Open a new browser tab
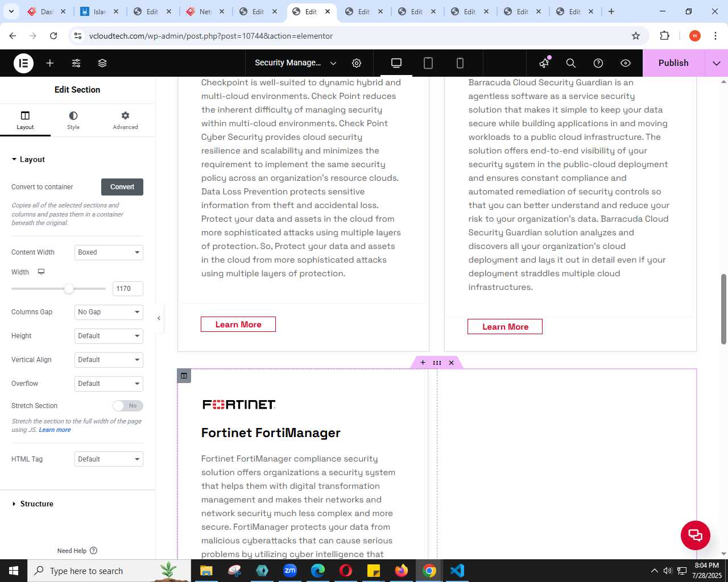 coord(611,11)
